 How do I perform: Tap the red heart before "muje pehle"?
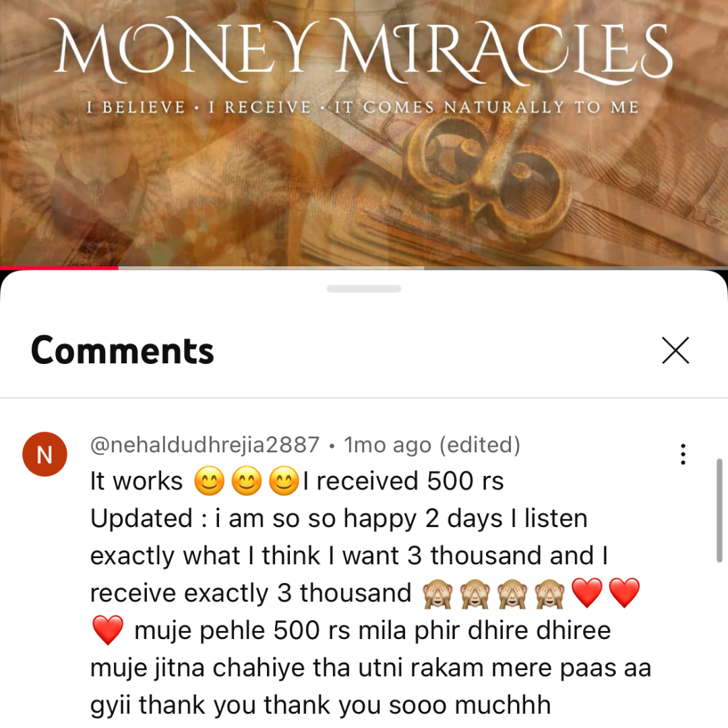108,630
